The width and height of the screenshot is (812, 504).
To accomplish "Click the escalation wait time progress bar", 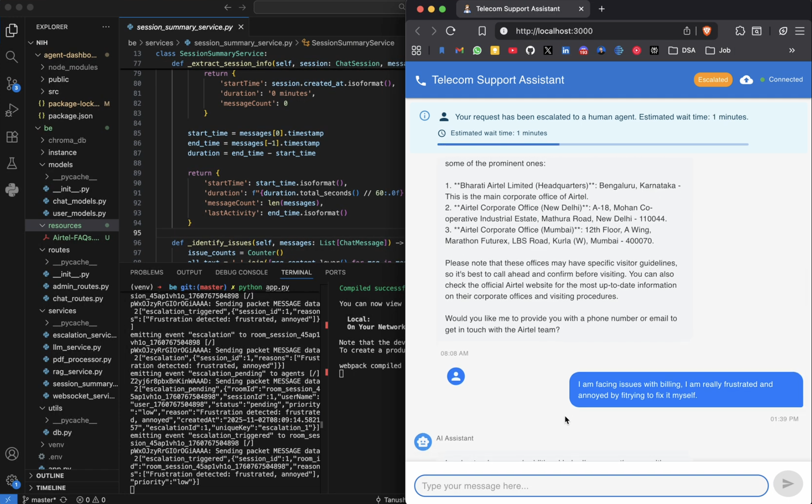I will [x=593, y=144].
